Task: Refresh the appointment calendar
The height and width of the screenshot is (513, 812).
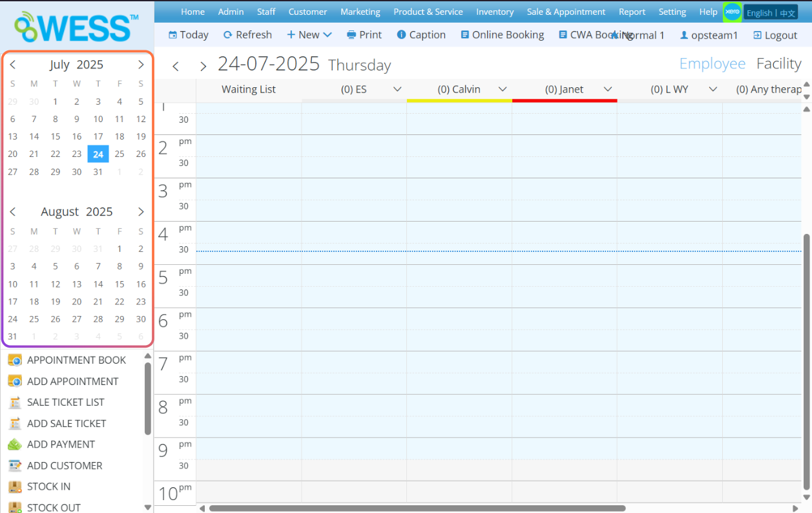Action: tap(247, 35)
